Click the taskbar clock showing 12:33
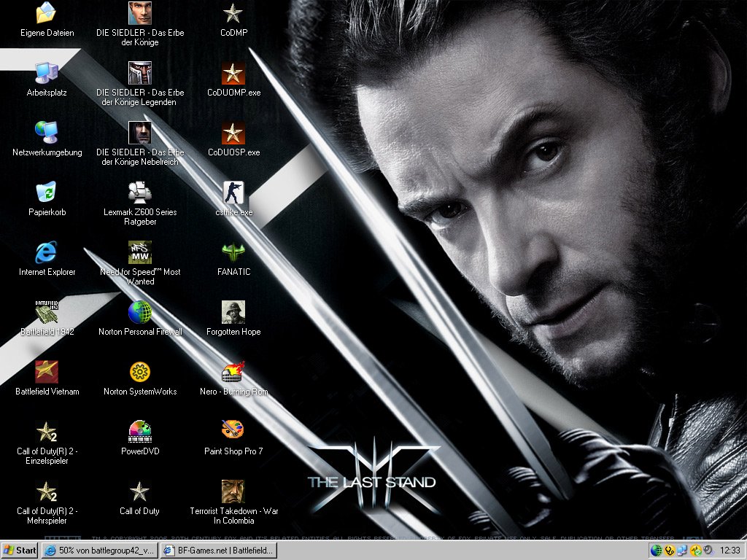 tap(729, 551)
